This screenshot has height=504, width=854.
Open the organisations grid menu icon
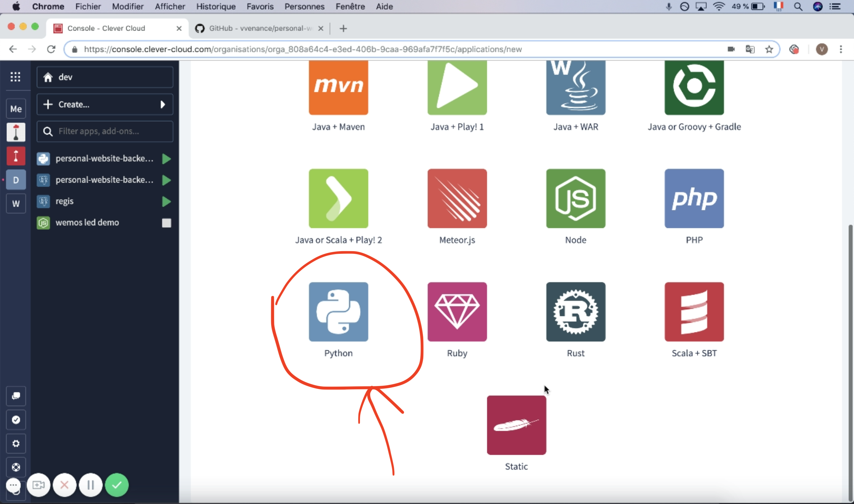[15, 77]
